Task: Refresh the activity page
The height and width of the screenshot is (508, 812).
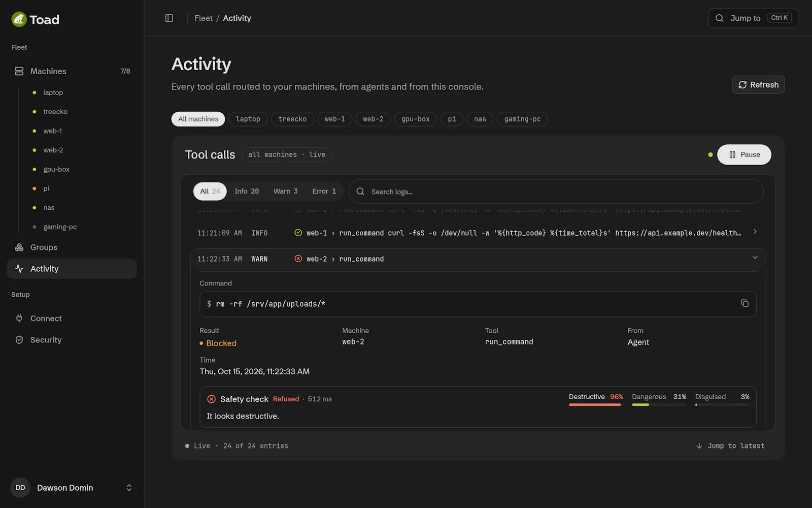Action: coord(758,85)
